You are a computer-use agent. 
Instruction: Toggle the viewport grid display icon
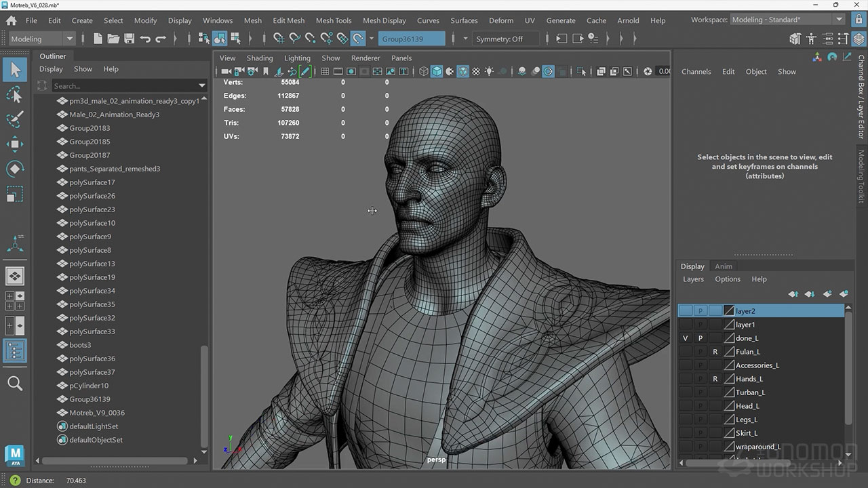325,71
